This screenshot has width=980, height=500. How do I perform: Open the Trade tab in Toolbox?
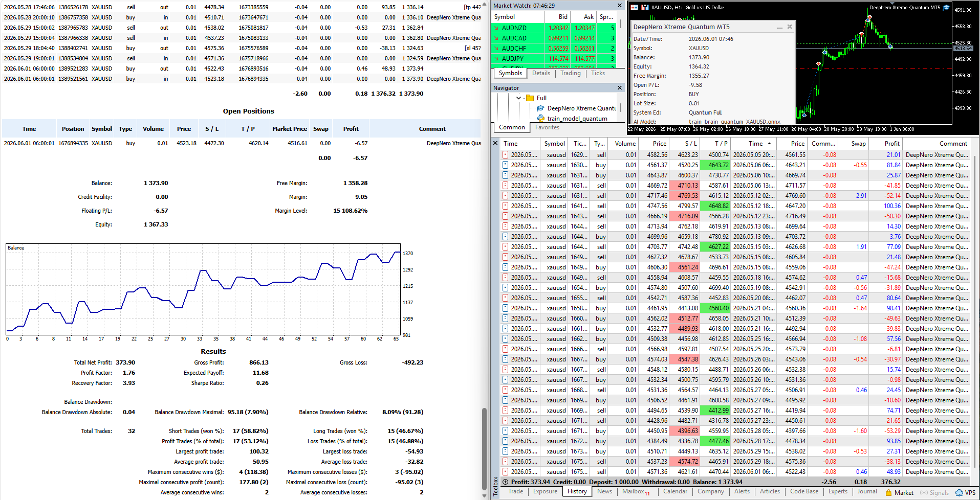pos(515,491)
